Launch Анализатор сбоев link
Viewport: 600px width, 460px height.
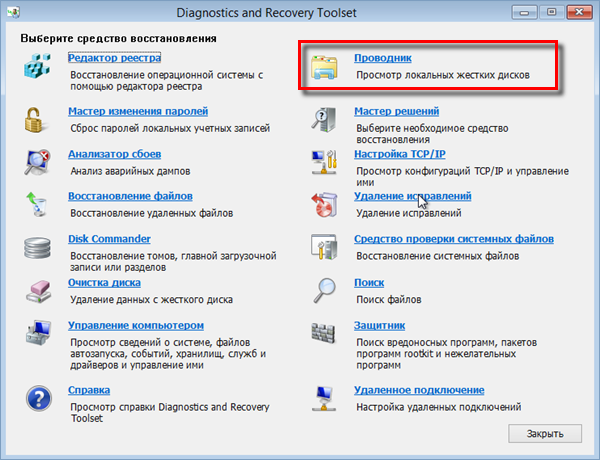(x=114, y=154)
